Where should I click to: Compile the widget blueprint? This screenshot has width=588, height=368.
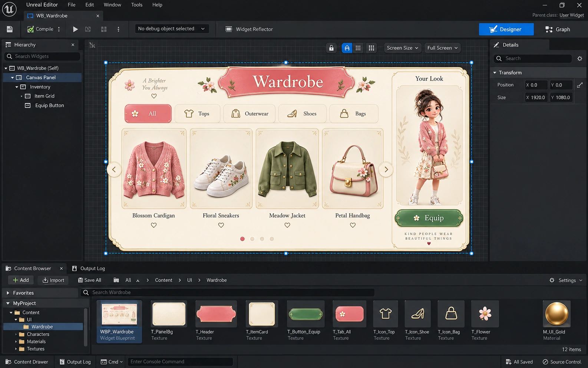coord(40,29)
